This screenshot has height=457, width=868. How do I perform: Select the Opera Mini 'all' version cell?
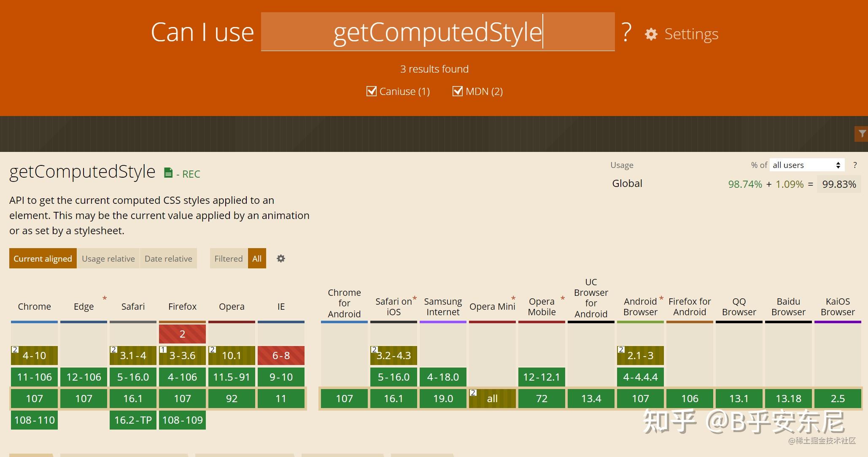(x=492, y=398)
